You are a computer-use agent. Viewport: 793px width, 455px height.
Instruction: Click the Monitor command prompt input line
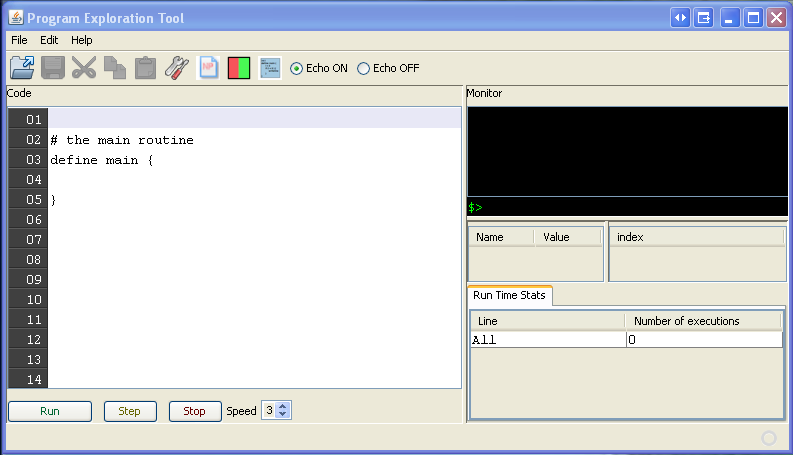pos(630,207)
